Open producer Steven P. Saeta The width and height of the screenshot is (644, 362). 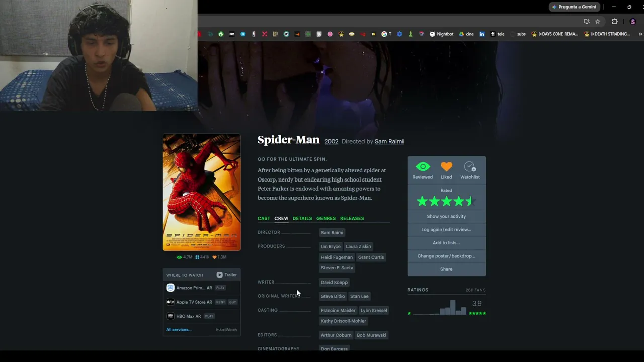[x=337, y=268]
